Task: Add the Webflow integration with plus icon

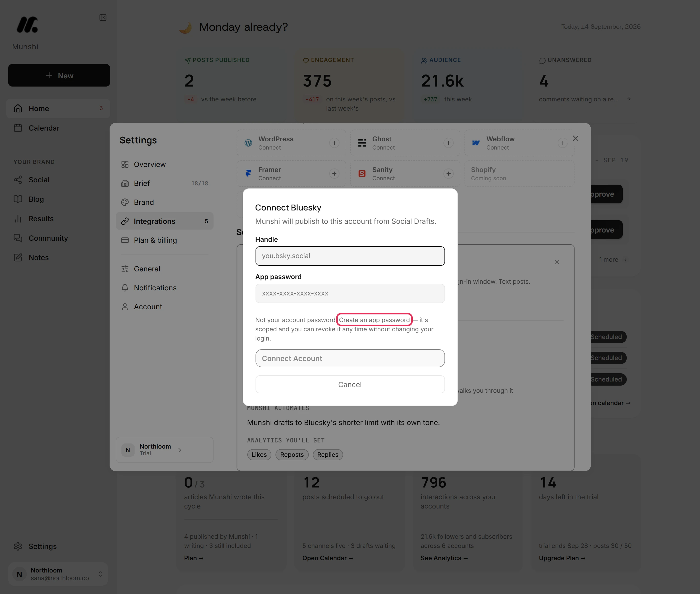Action: [x=563, y=143]
